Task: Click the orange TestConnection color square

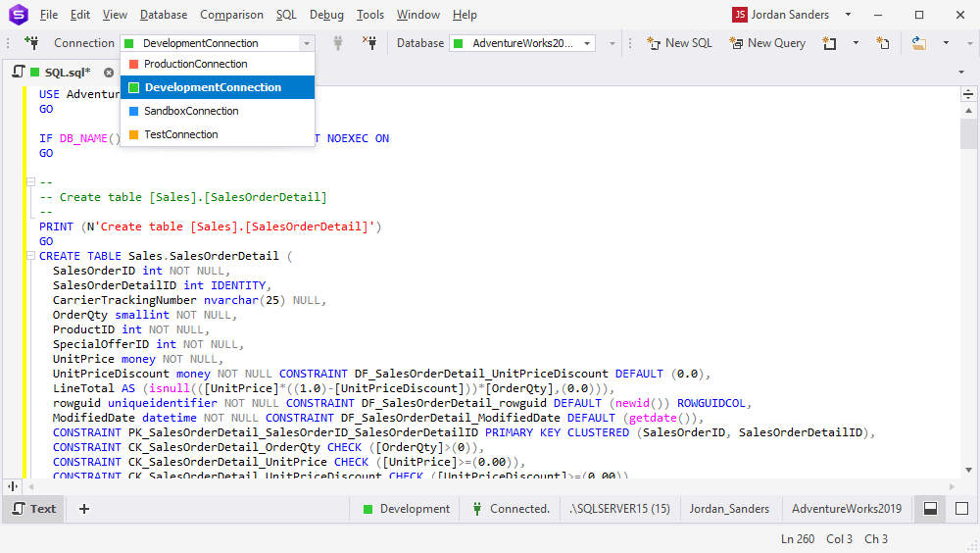Action: (x=133, y=134)
